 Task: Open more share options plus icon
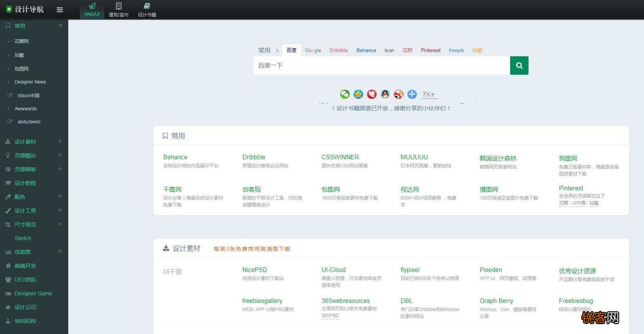coord(412,94)
